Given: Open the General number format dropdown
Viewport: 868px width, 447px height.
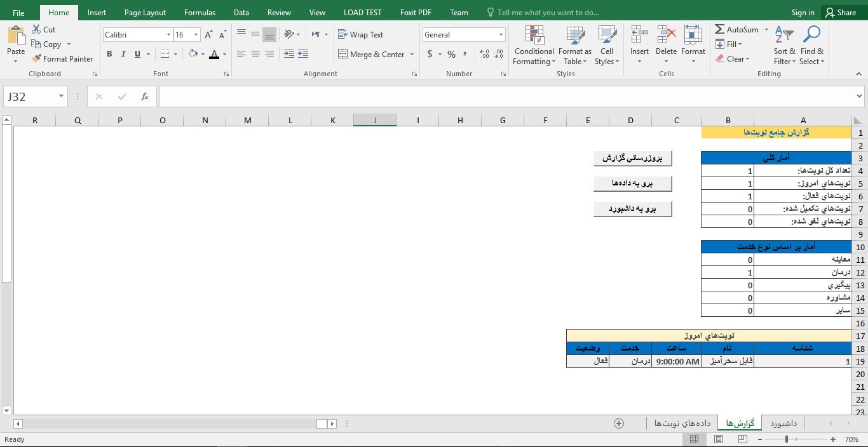Looking at the screenshot, I should tap(501, 35).
